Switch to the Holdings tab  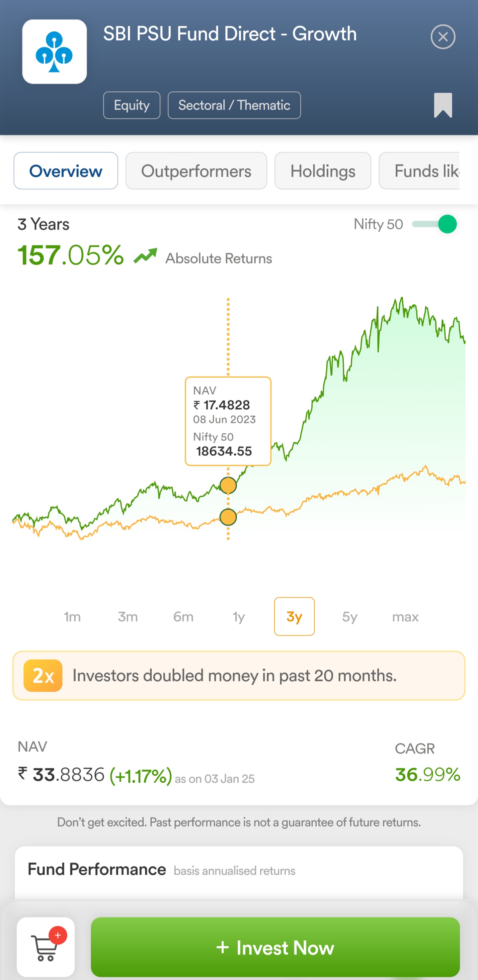(x=322, y=171)
